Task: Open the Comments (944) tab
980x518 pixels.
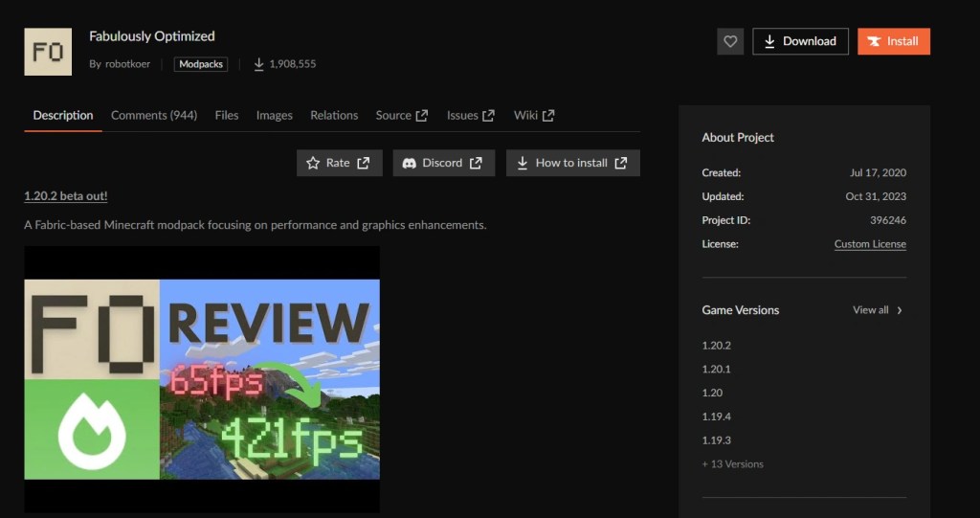Action: tap(154, 115)
